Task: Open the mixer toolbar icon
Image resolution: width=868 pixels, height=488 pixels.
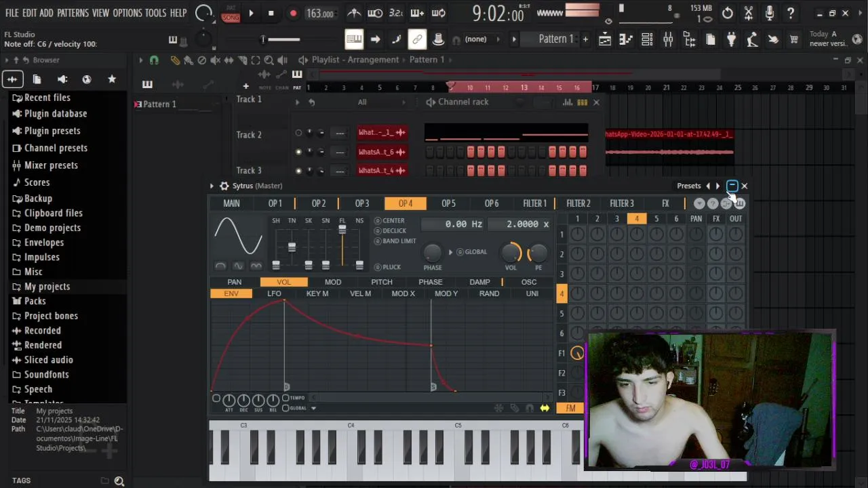Action: (x=668, y=40)
